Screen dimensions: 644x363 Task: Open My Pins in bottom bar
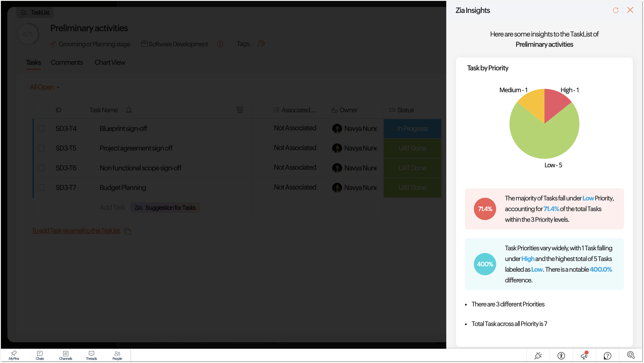point(14,355)
